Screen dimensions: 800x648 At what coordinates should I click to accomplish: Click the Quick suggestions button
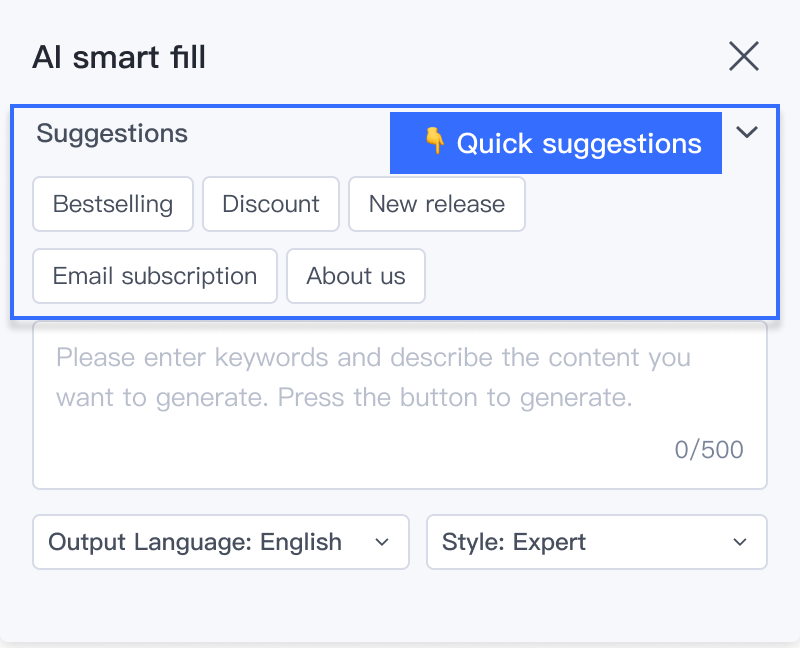click(556, 143)
